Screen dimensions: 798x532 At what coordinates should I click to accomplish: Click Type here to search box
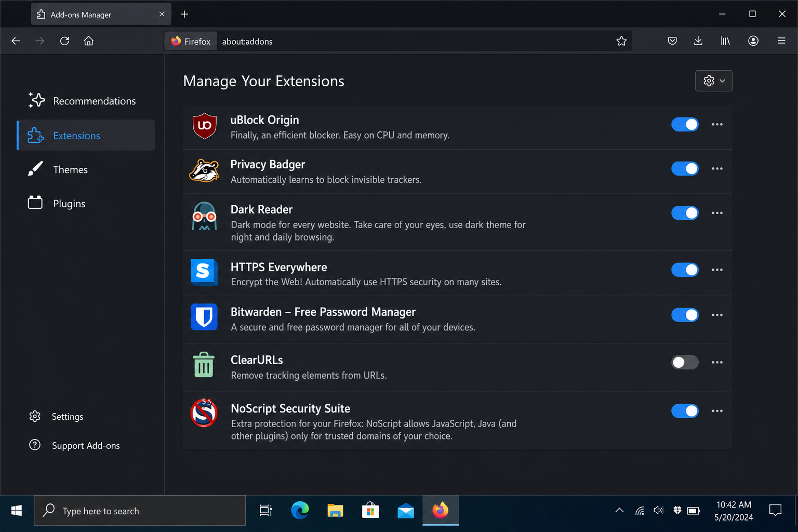pos(140,511)
